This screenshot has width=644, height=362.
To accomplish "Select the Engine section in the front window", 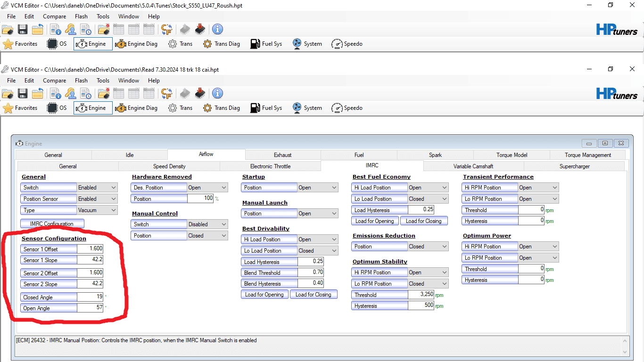I will coord(93,108).
